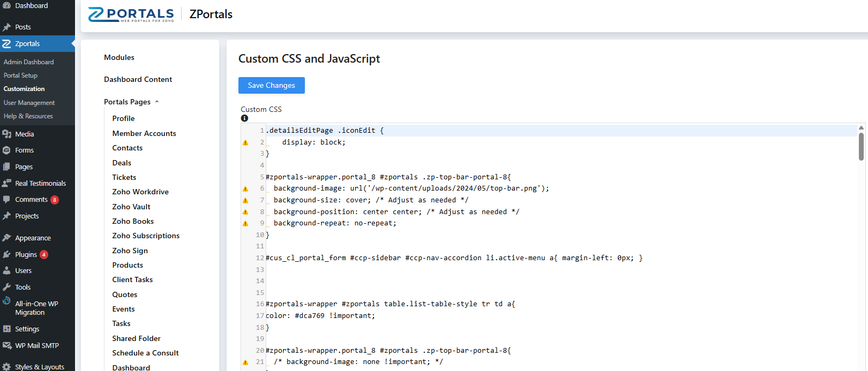Image resolution: width=868 pixels, height=371 pixels.
Task: Click the CSS editor vertical scrollbar
Action: (x=861, y=147)
